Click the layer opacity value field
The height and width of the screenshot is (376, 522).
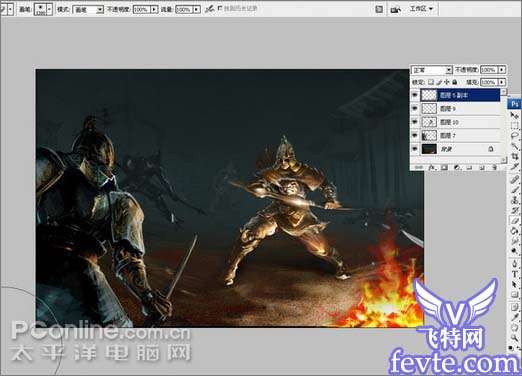(x=489, y=70)
